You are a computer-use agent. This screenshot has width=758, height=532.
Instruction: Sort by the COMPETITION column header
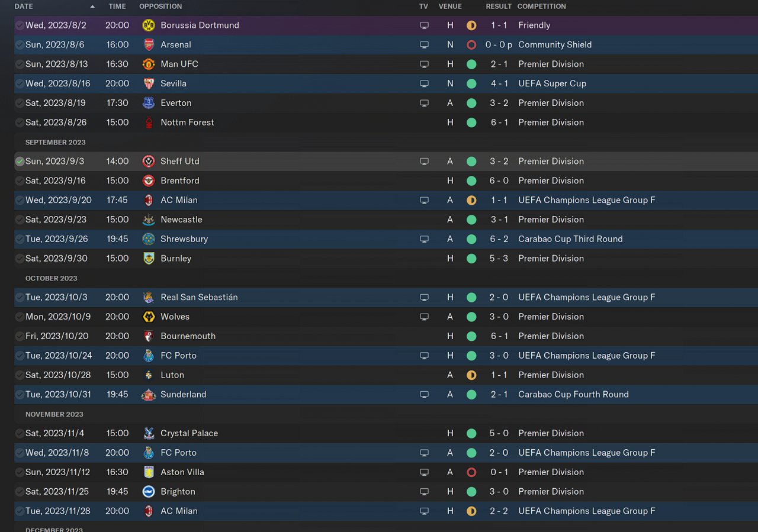pos(541,7)
